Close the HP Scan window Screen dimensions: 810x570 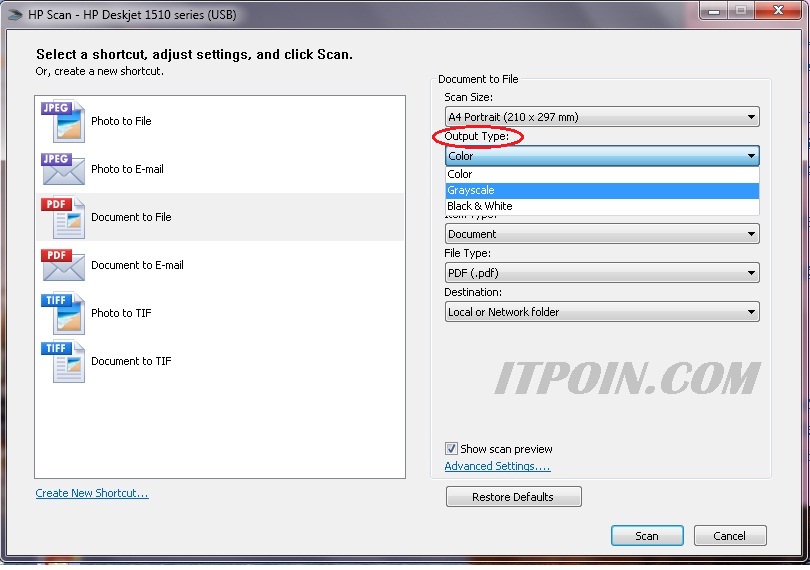click(x=778, y=11)
